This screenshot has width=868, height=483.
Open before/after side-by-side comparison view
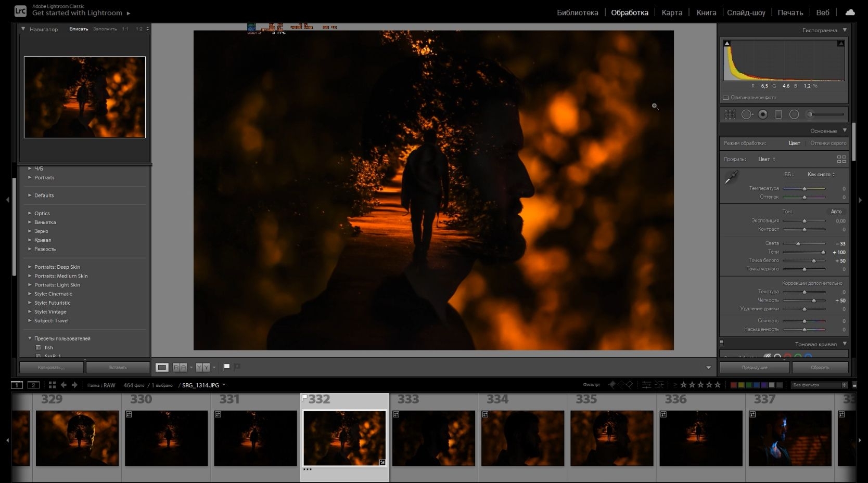(180, 367)
